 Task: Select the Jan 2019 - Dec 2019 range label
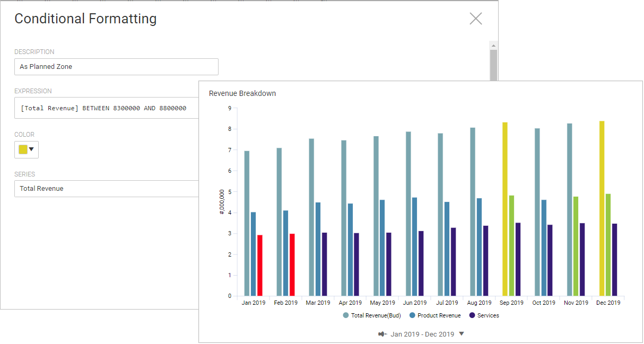point(422,334)
